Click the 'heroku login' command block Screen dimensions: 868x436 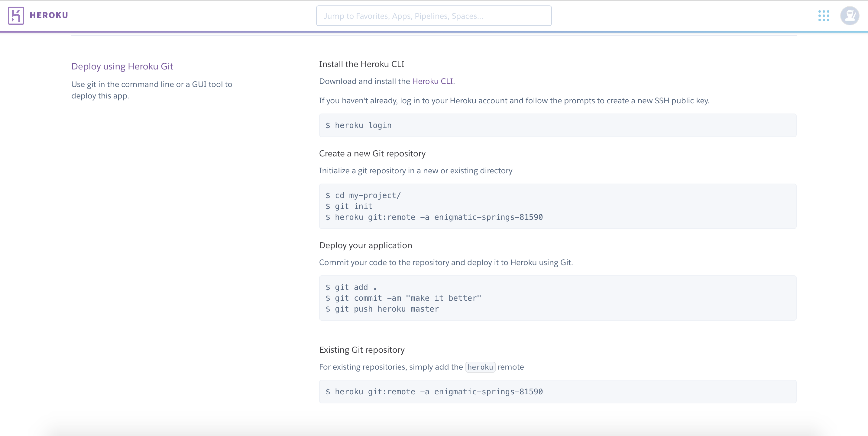coord(558,125)
